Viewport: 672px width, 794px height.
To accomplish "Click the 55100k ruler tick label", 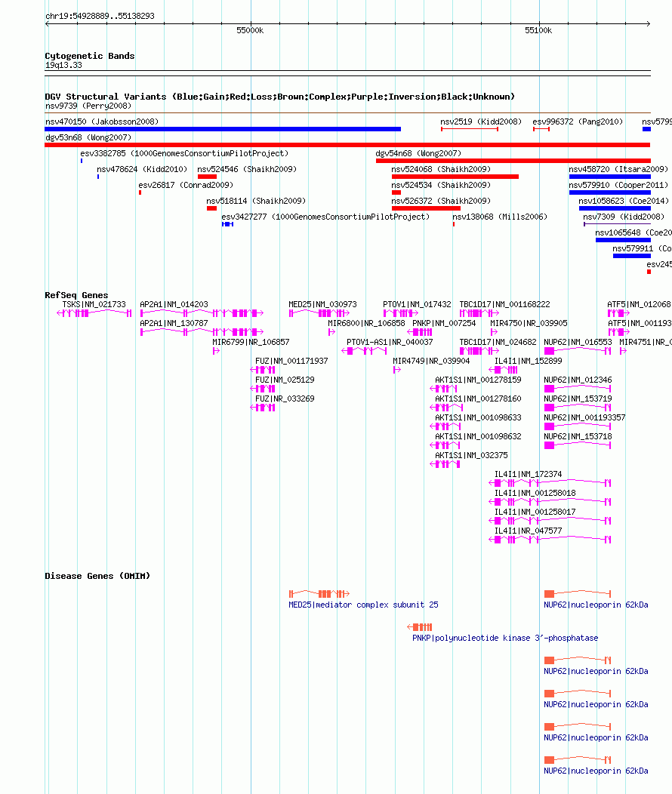I will tap(538, 30).
